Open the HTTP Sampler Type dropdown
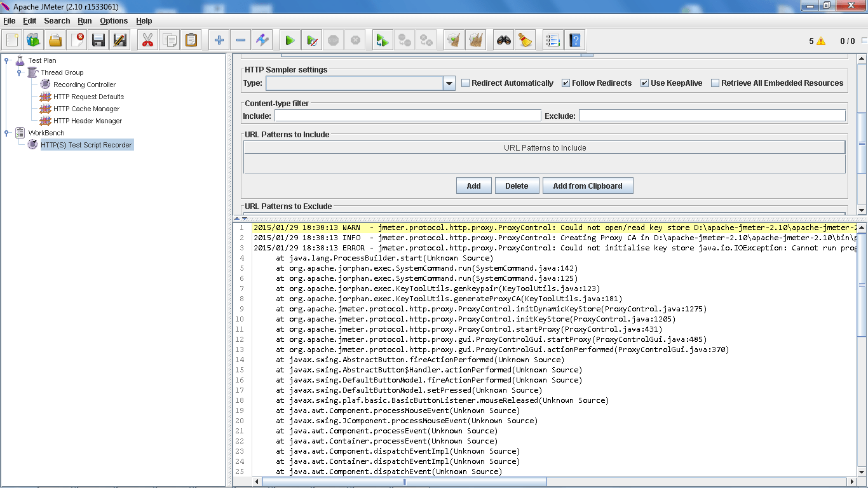Image resolution: width=868 pixels, height=488 pixels. (449, 83)
